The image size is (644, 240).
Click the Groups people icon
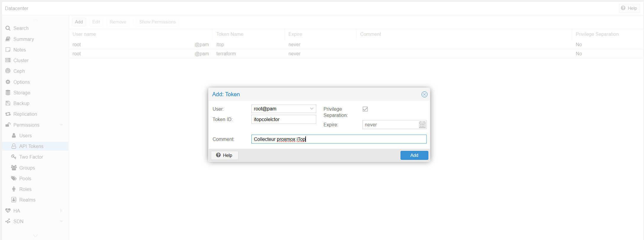click(x=14, y=168)
